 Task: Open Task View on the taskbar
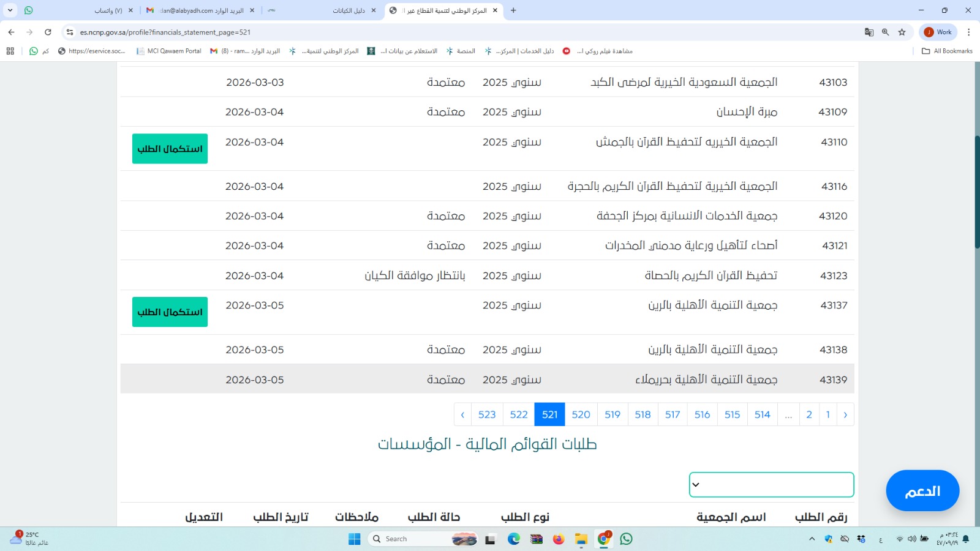pos(490,539)
